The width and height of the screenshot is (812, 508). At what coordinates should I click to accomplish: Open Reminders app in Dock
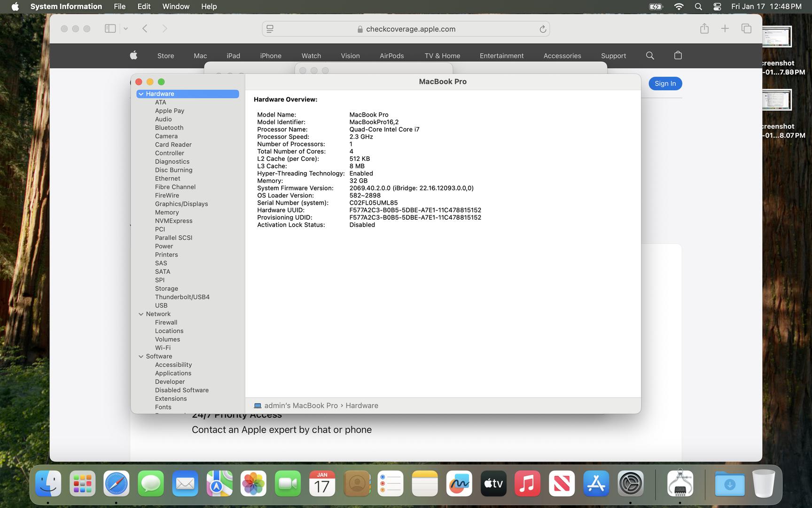pos(390,484)
